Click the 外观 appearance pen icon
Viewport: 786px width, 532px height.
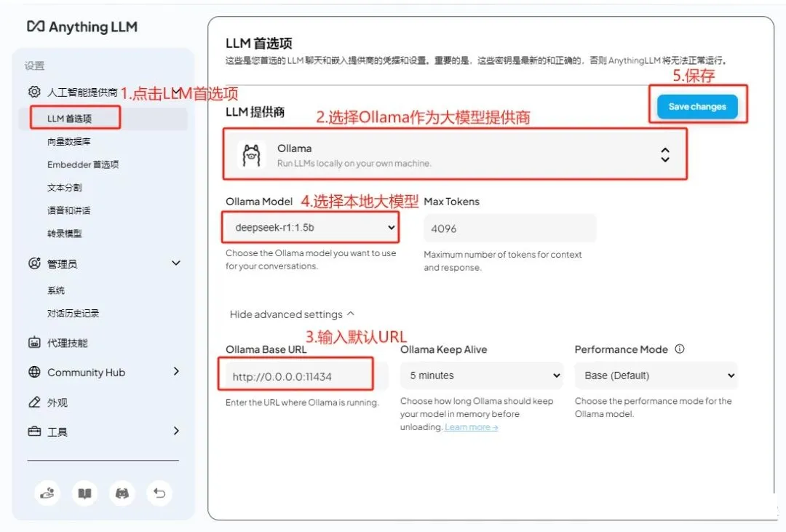(34, 402)
